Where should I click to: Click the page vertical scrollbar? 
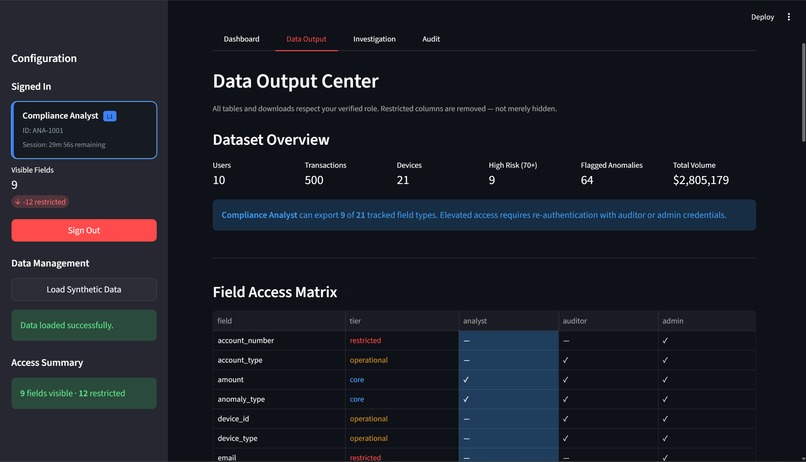[803, 93]
